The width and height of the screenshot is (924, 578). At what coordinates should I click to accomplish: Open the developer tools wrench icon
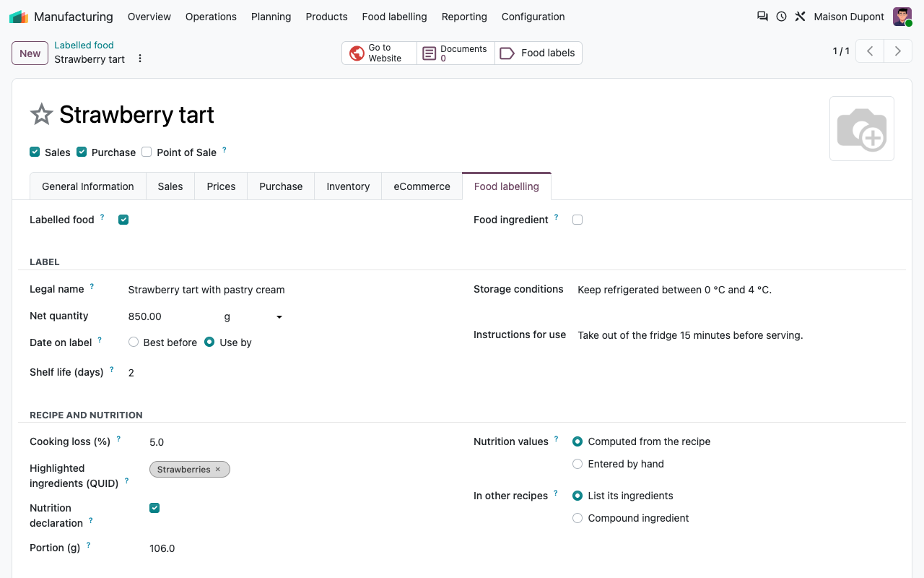click(800, 17)
